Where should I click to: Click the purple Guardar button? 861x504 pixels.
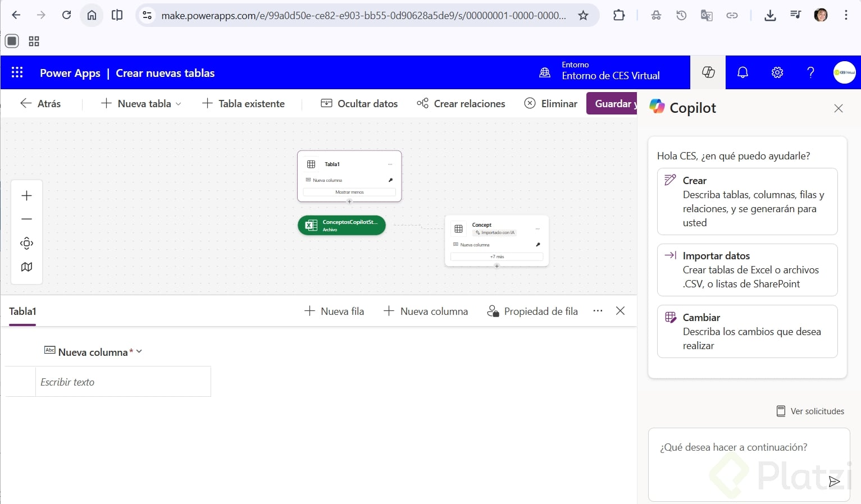(x=612, y=104)
